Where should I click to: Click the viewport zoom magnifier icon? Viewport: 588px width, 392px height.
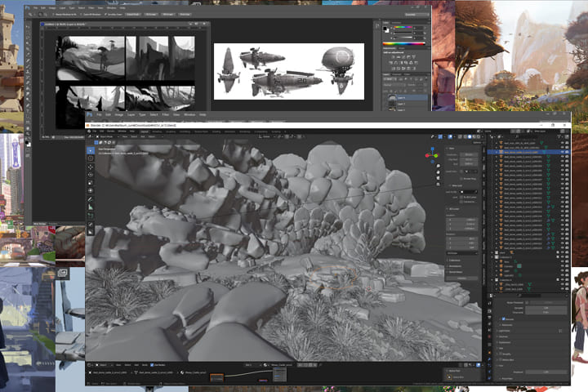click(x=438, y=166)
